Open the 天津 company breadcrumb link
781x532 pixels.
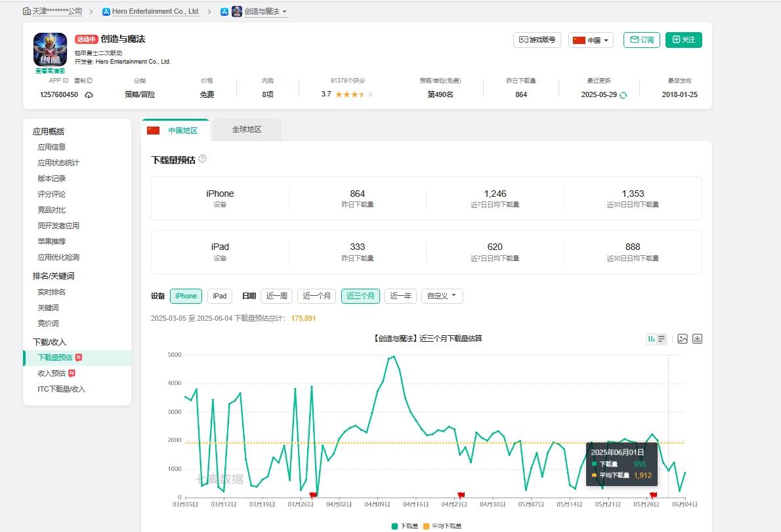point(57,11)
